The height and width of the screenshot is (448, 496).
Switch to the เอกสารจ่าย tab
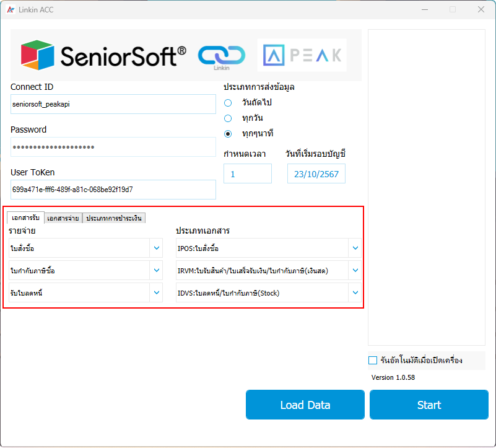(x=63, y=218)
